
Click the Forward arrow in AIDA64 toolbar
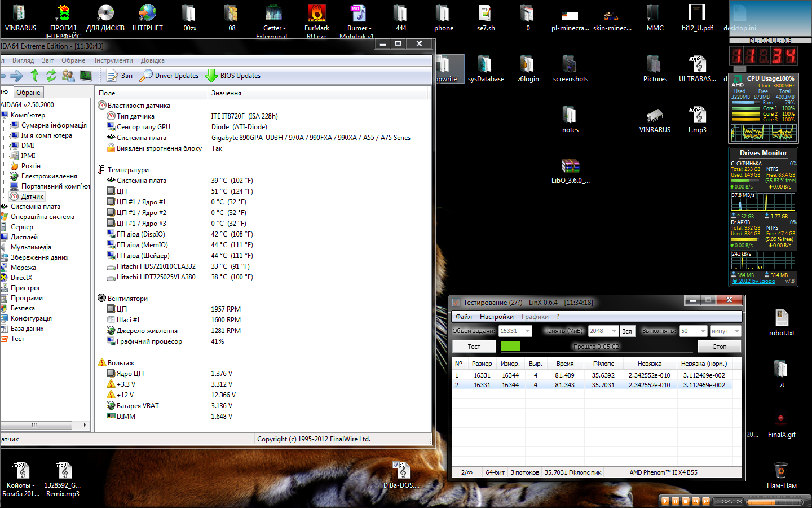[x=16, y=76]
